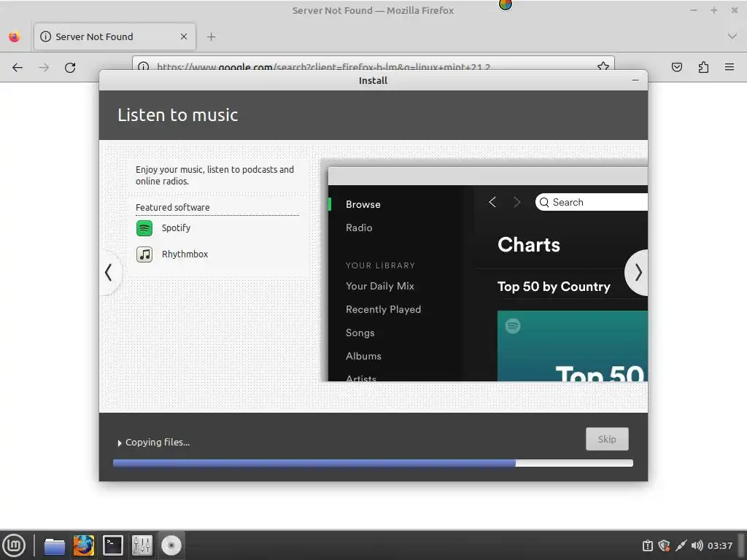Screen dimensions: 747x560
Task: Go back in Firefox navigation
Action: (x=18, y=68)
